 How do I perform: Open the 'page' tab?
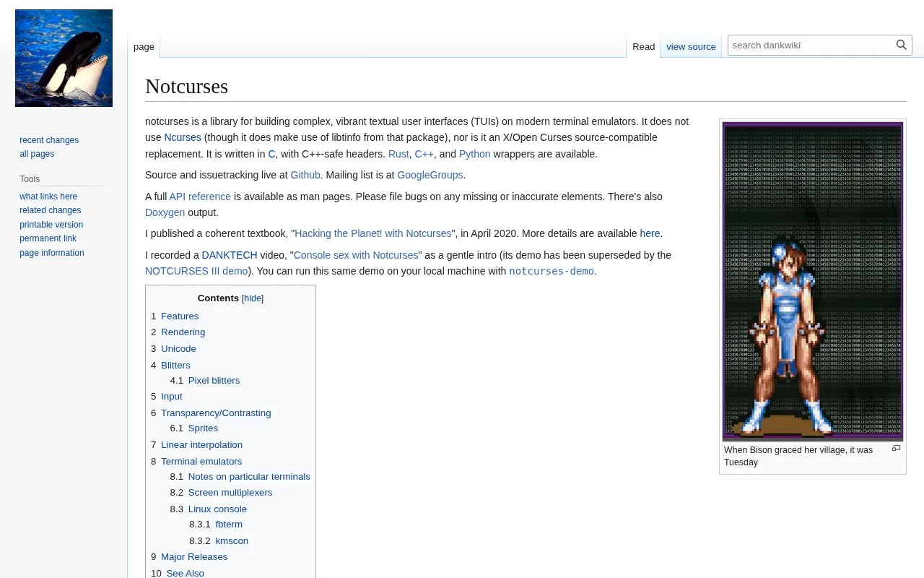(144, 47)
